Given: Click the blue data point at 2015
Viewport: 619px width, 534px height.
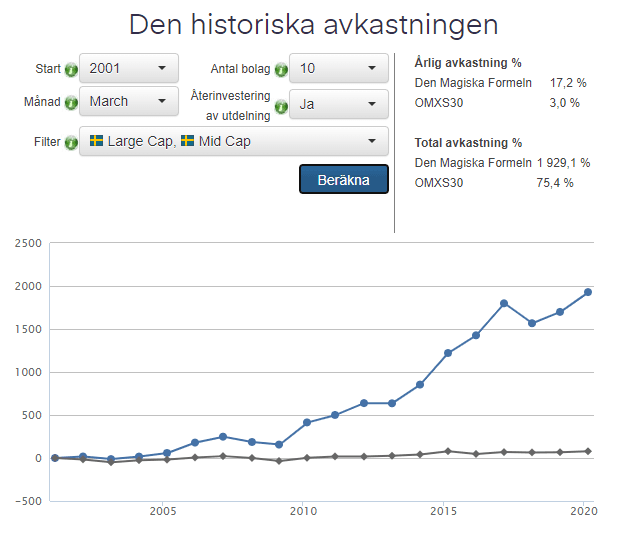Looking at the screenshot, I should (x=448, y=353).
